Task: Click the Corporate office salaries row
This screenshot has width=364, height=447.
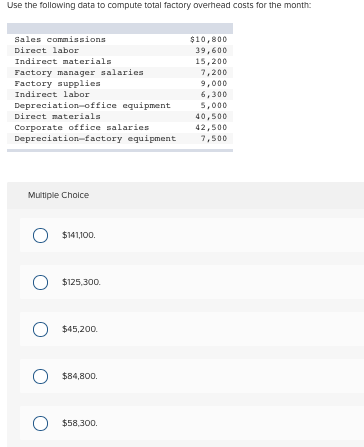Action: pos(120,128)
